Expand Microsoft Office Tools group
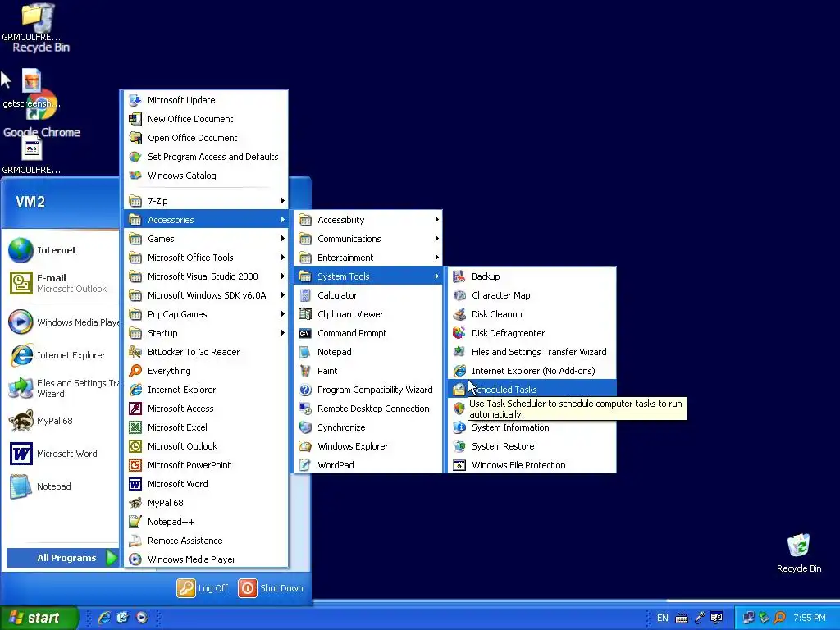The image size is (840, 630). (x=206, y=257)
